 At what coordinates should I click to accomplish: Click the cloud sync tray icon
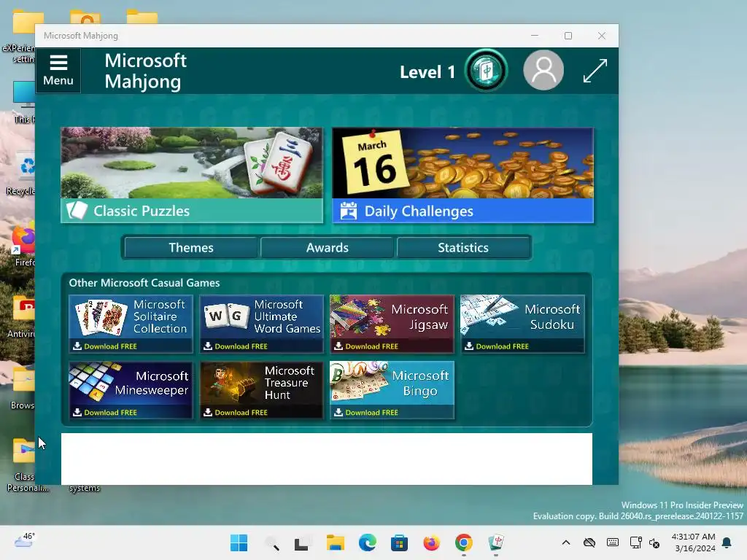[x=589, y=542]
